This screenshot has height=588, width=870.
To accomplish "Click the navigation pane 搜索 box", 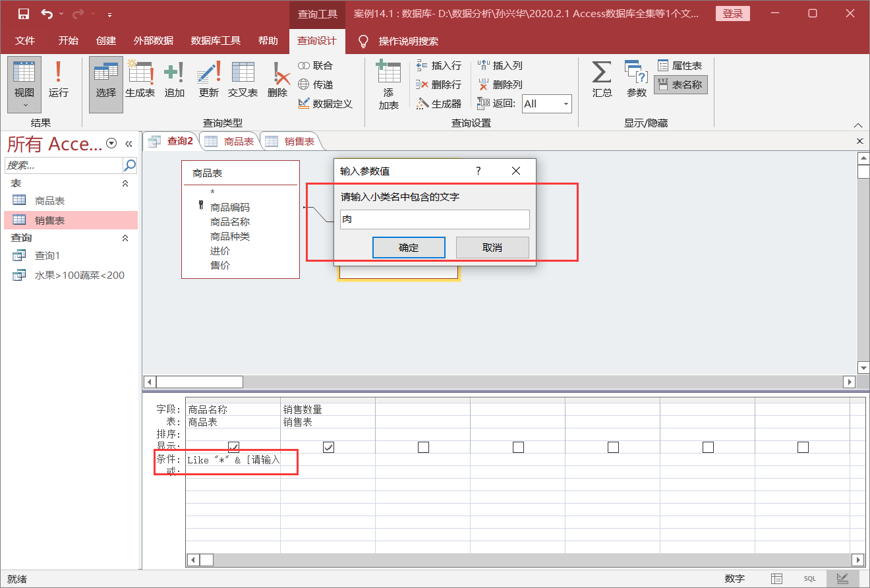I will click(x=64, y=165).
